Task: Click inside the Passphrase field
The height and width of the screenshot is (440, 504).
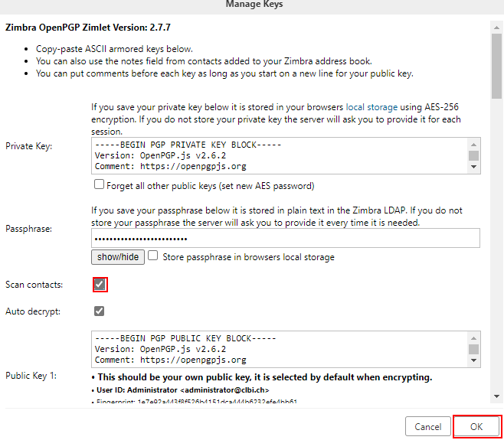Action: (286, 238)
